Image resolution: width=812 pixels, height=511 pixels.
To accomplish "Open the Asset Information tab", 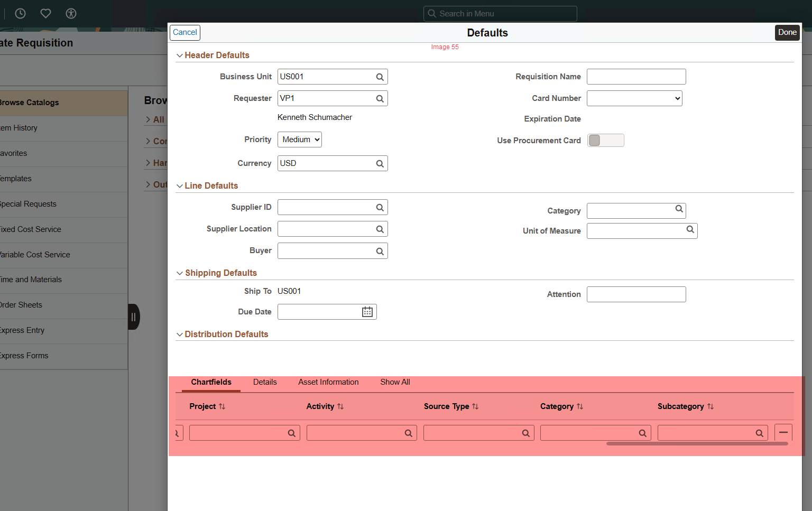I will click(328, 382).
